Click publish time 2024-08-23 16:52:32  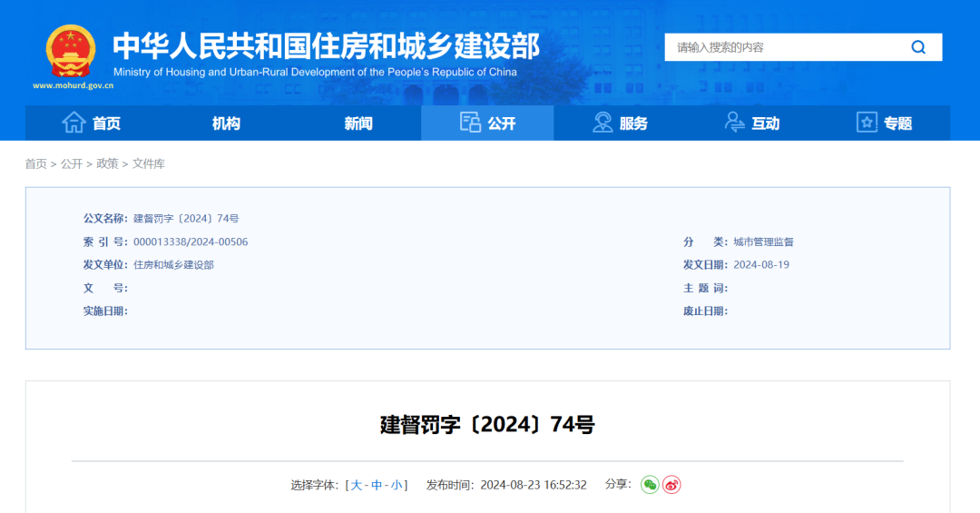[534, 485]
